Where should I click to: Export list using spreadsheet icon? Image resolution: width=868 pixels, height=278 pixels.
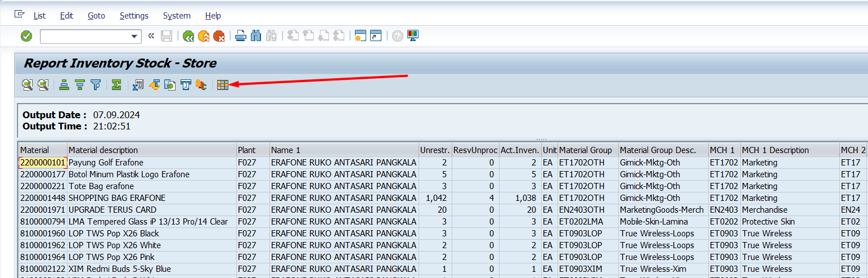tap(138, 85)
